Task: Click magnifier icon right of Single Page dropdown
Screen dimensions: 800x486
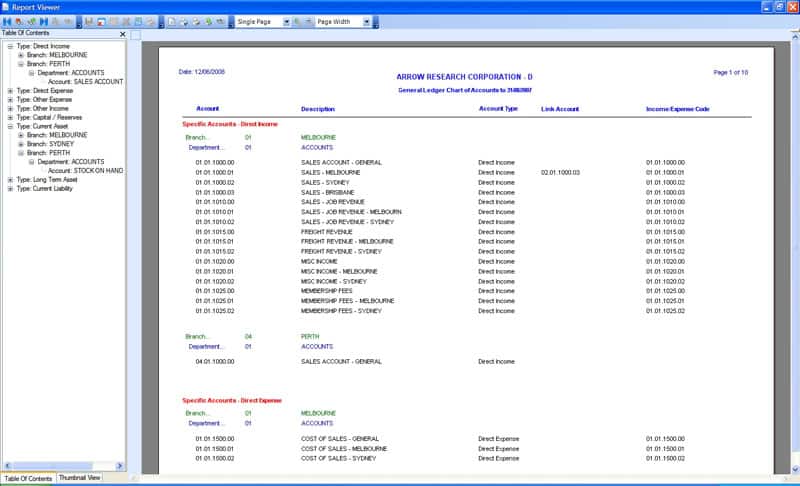Action: [x=297, y=22]
